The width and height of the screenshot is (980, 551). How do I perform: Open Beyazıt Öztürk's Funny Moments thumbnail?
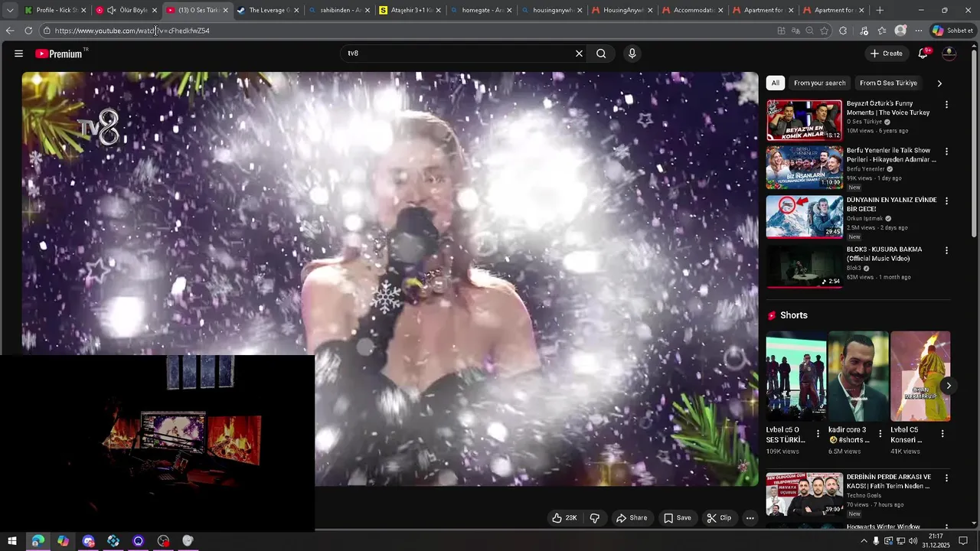coord(805,120)
